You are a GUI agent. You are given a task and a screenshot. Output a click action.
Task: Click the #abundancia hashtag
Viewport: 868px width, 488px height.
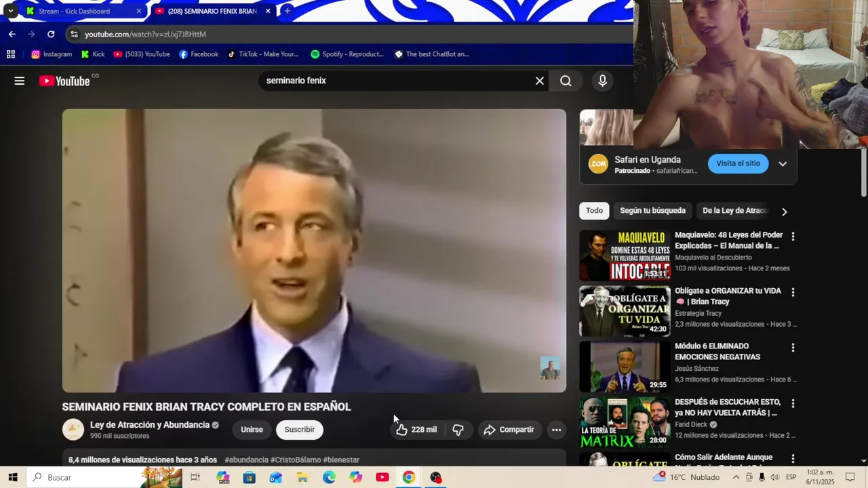[246, 460]
